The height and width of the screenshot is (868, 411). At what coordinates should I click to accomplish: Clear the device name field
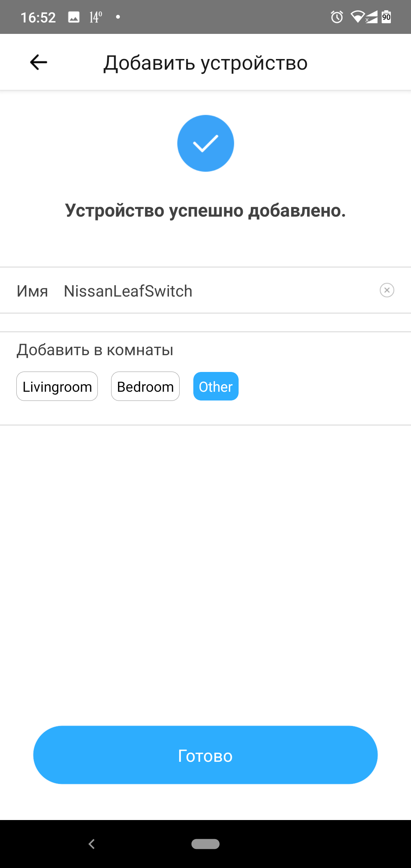pos(387,290)
